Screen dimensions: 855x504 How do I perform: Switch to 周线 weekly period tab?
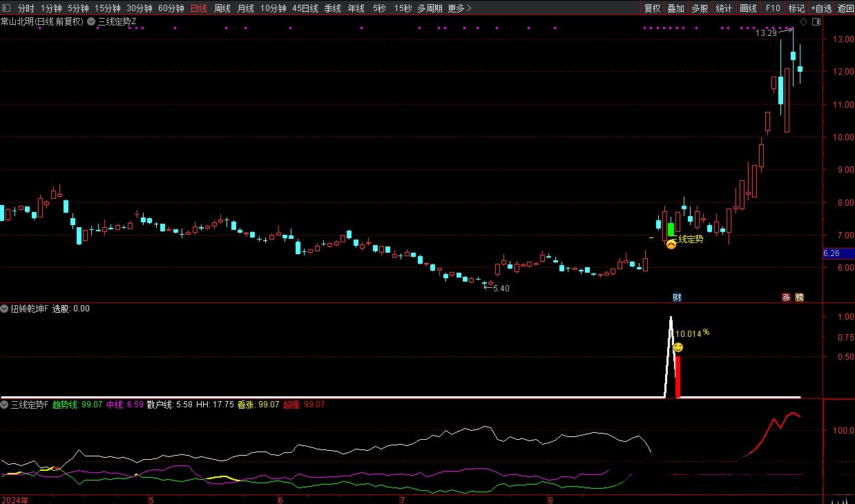tap(222, 8)
